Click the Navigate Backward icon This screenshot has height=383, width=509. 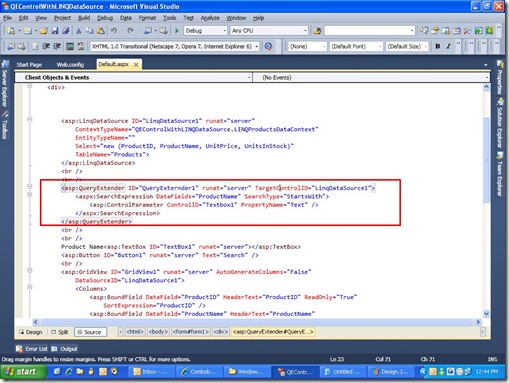[148, 31]
